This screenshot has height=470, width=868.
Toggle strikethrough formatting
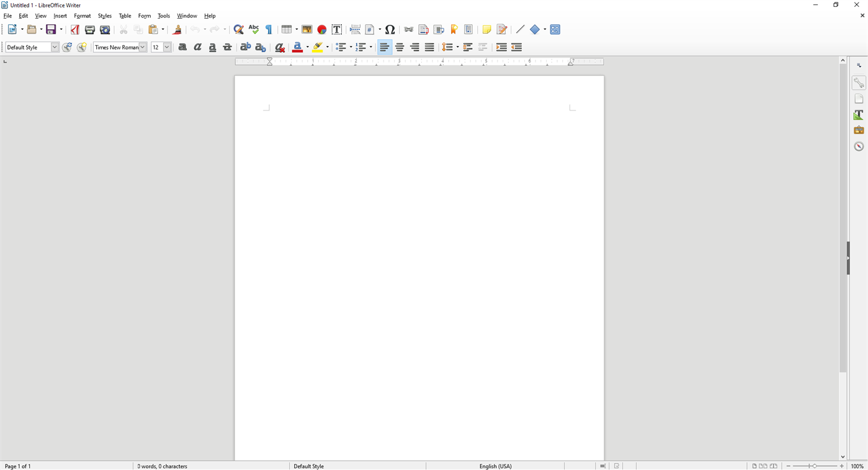pyautogui.click(x=228, y=47)
